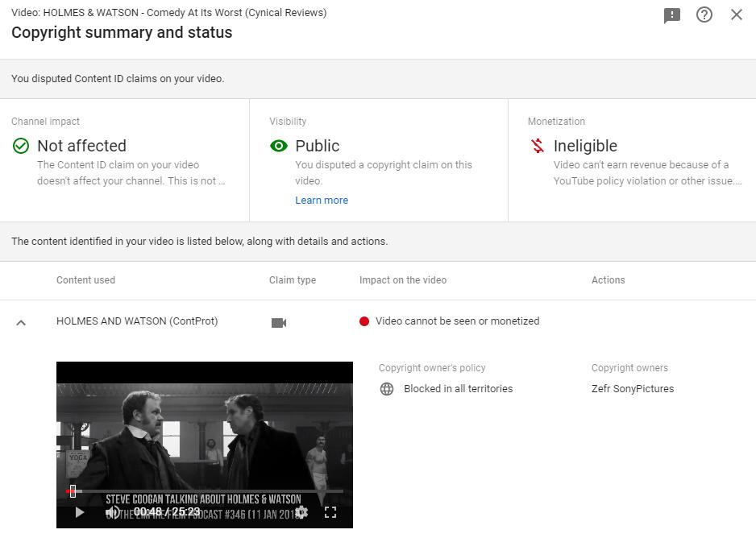The width and height of the screenshot is (756, 538).
Task: Close the copyright summary dialog
Action: pos(736,14)
